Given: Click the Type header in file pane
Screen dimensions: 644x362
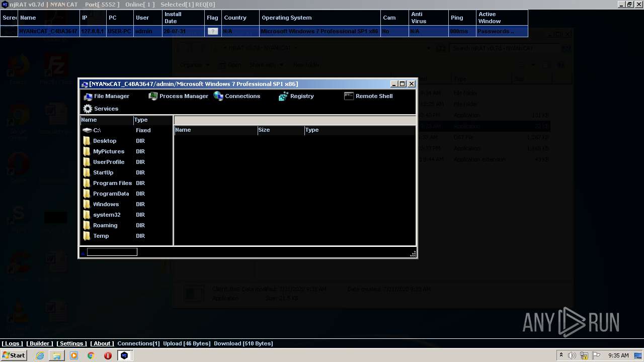Looking at the screenshot, I should [360, 130].
